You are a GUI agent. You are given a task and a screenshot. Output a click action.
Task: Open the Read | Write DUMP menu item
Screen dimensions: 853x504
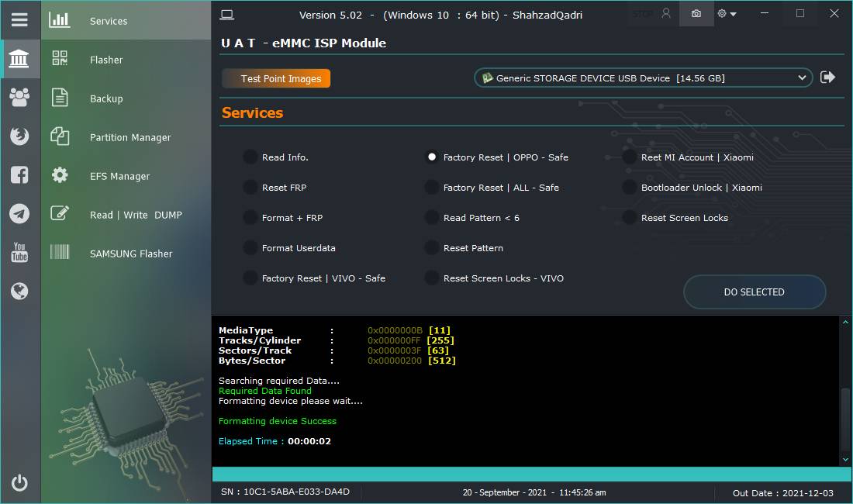(126, 214)
